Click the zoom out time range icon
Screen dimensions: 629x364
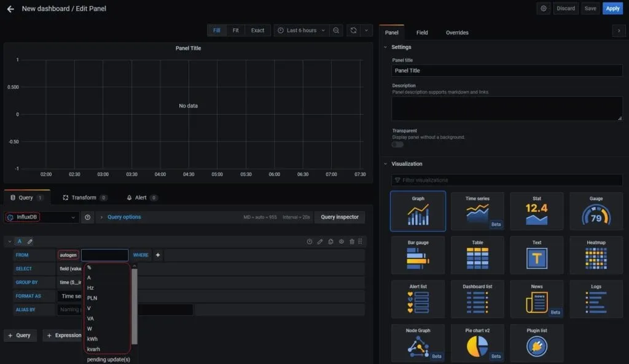click(336, 31)
